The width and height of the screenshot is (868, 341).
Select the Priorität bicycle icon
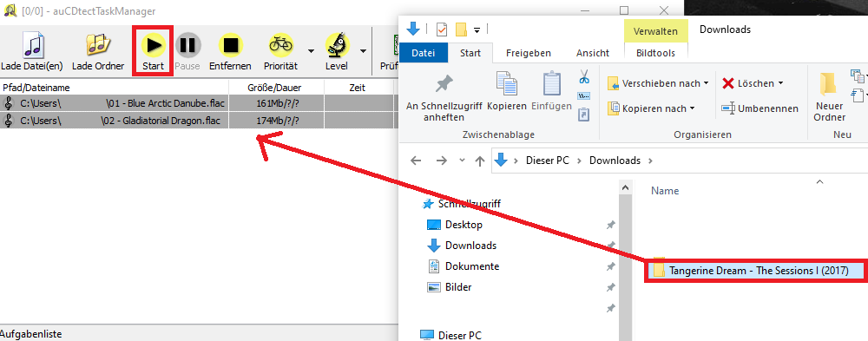tap(281, 45)
